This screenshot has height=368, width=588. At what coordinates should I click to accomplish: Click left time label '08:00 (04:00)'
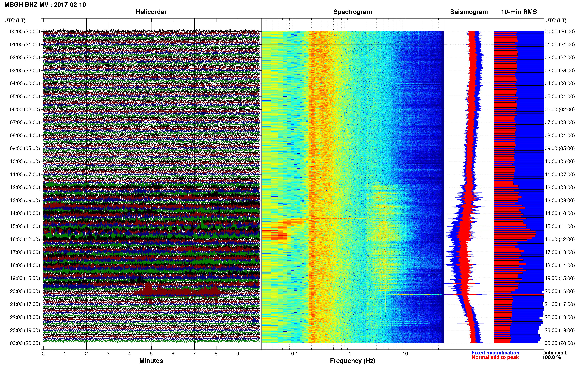(25, 135)
